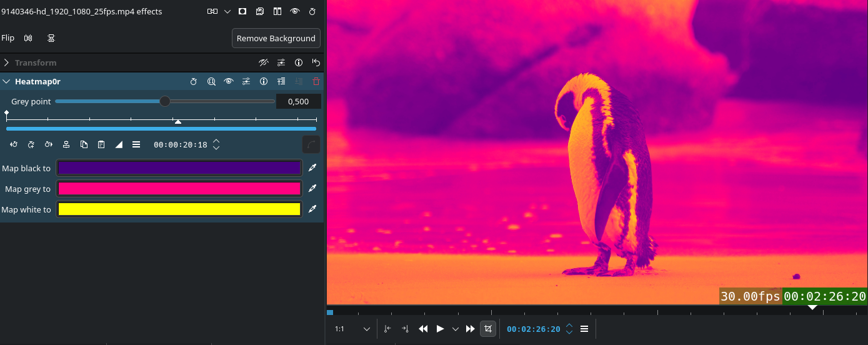Image resolution: width=868 pixels, height=345 pixels.
Task: Reset the Transform effect with undo arrow
Action: 316,62
